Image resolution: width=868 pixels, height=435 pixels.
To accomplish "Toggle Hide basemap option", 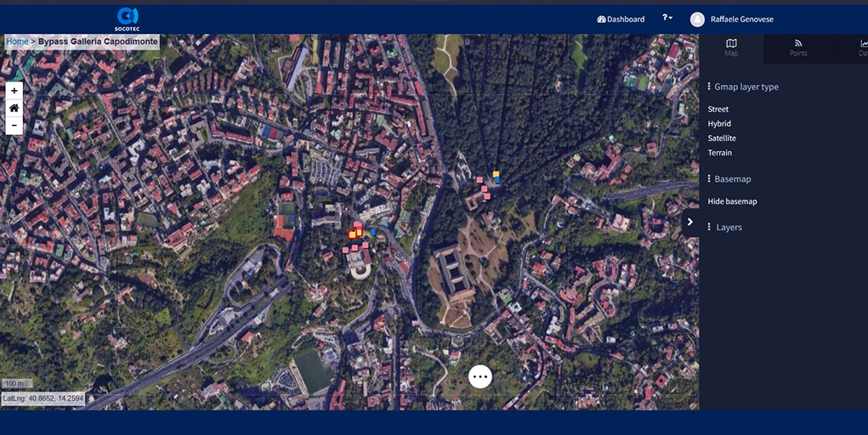I will coord(732,201).
